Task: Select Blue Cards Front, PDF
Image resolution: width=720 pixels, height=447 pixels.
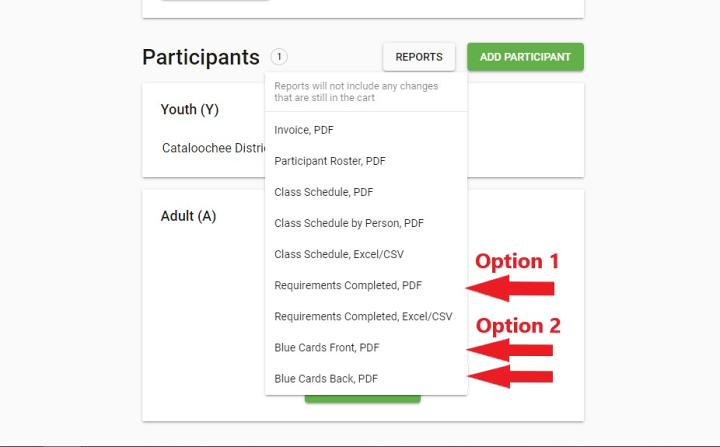Action: pyautogui.click(x=327, y=347)
